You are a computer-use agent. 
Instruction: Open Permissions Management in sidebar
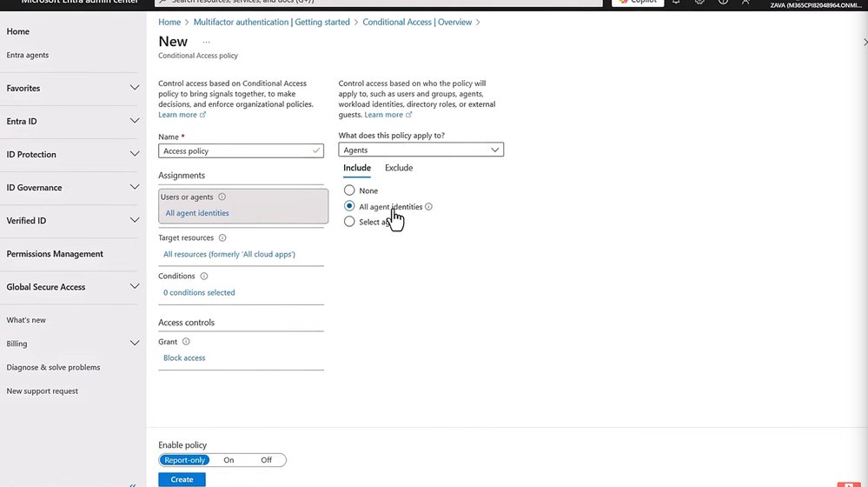pos(55,254)
